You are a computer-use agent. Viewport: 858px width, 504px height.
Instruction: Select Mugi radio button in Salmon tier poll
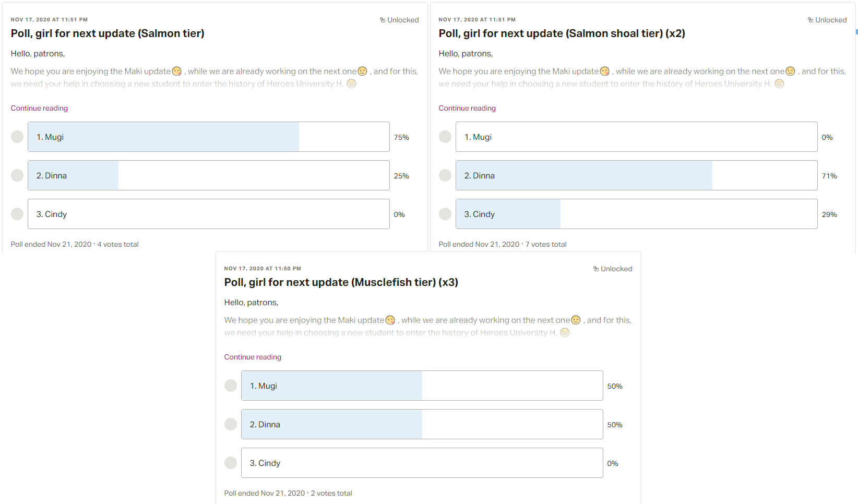coord(17,137)
